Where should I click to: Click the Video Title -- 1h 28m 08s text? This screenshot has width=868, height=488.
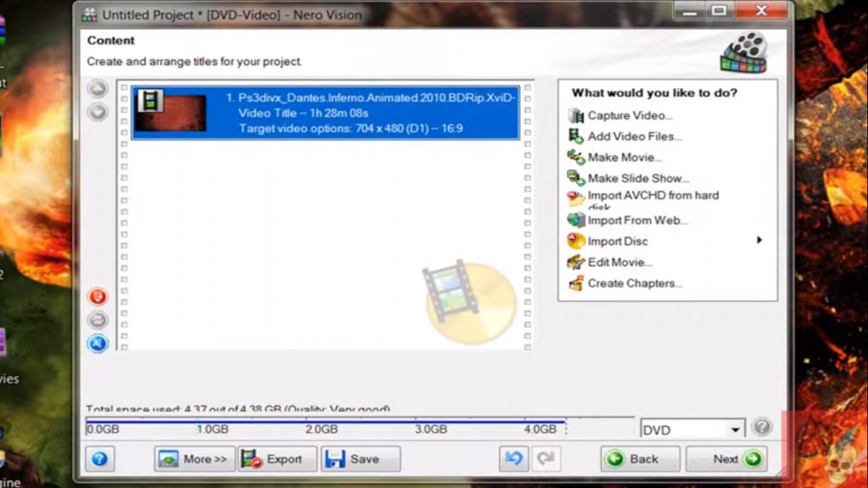[x=303, y=113]
